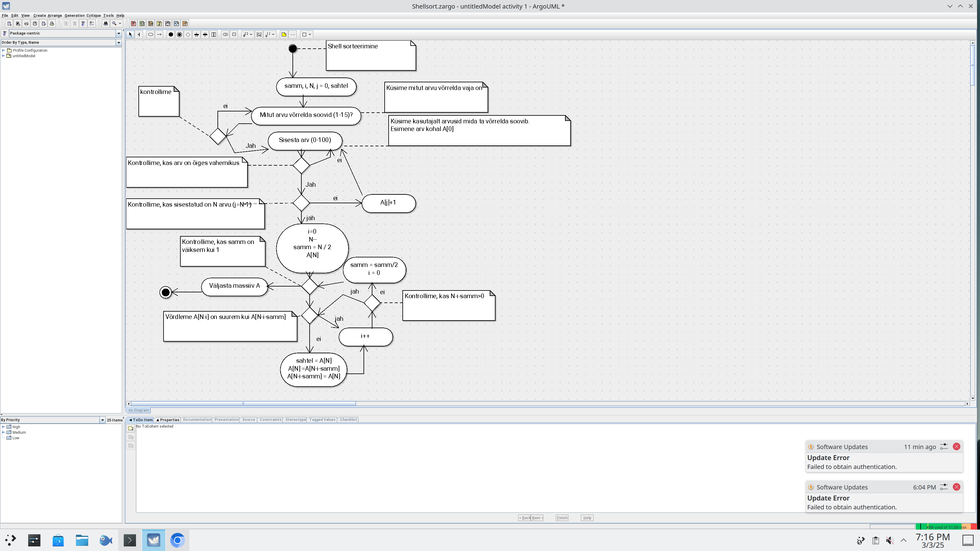Choose the Transition arrow tool
This screenshot has width=980, height=551.
[159, 35]
